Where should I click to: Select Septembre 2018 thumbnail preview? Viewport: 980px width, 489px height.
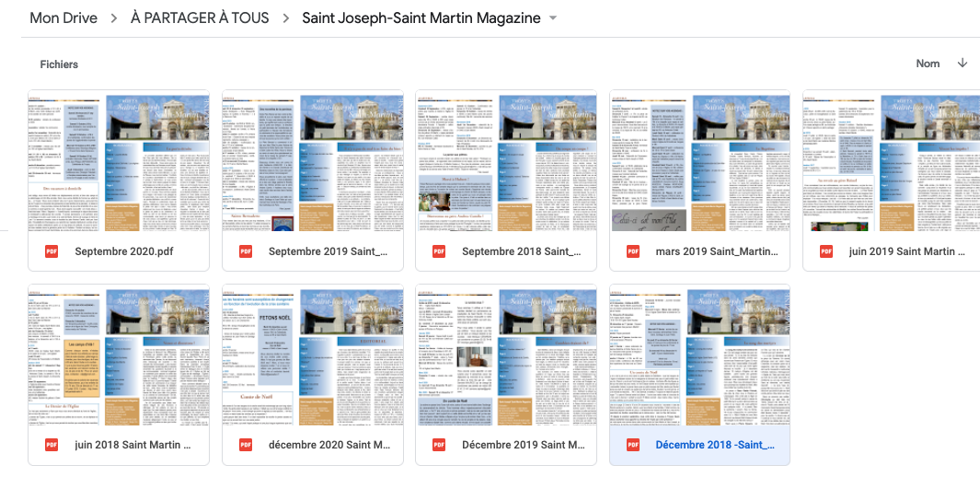coord(506,161)
